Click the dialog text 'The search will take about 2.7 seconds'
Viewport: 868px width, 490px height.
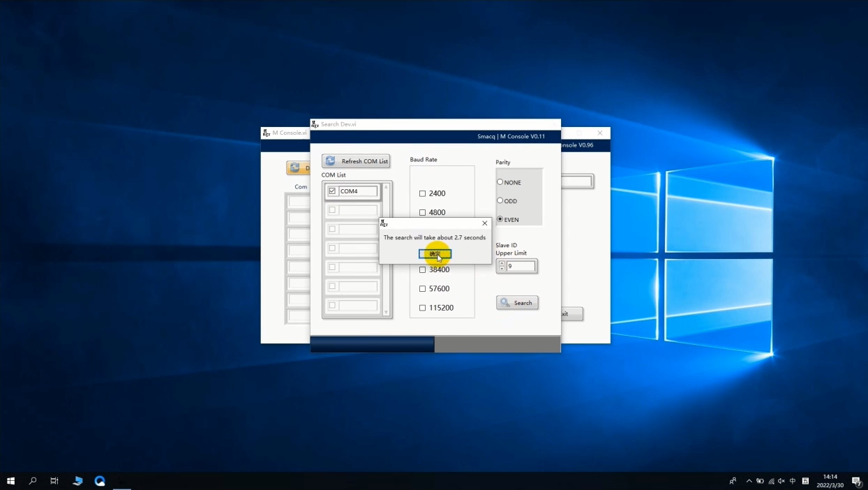tap(435, 237)
